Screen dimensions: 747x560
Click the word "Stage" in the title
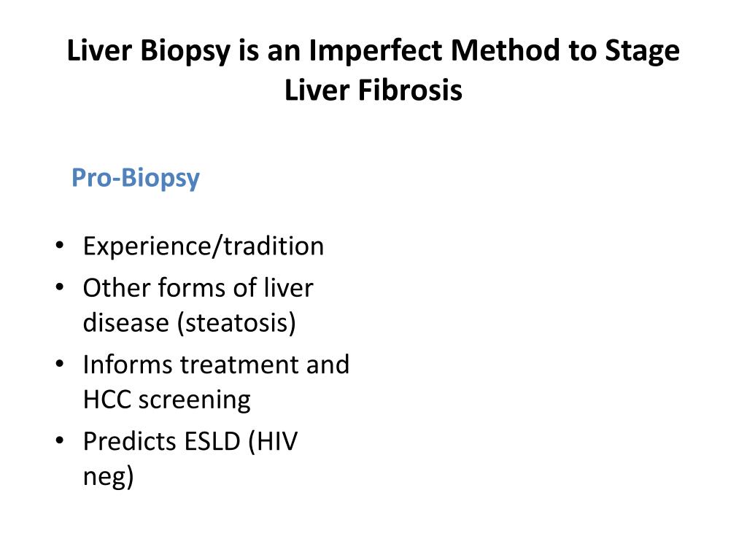[x=642, y=52]
